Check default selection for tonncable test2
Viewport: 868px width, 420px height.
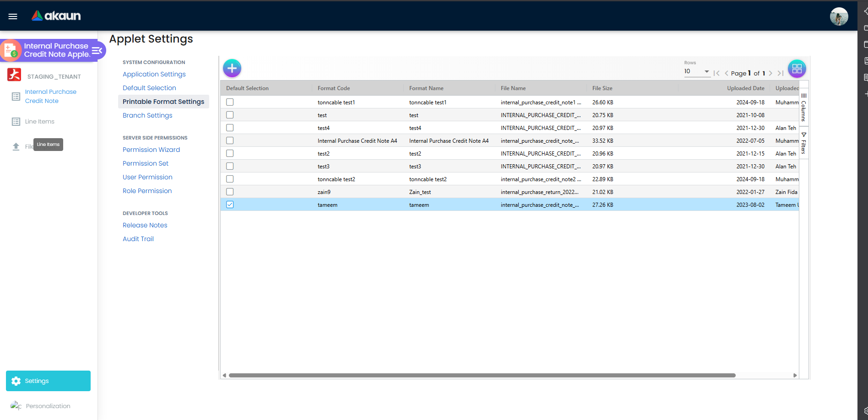point(230,179)
